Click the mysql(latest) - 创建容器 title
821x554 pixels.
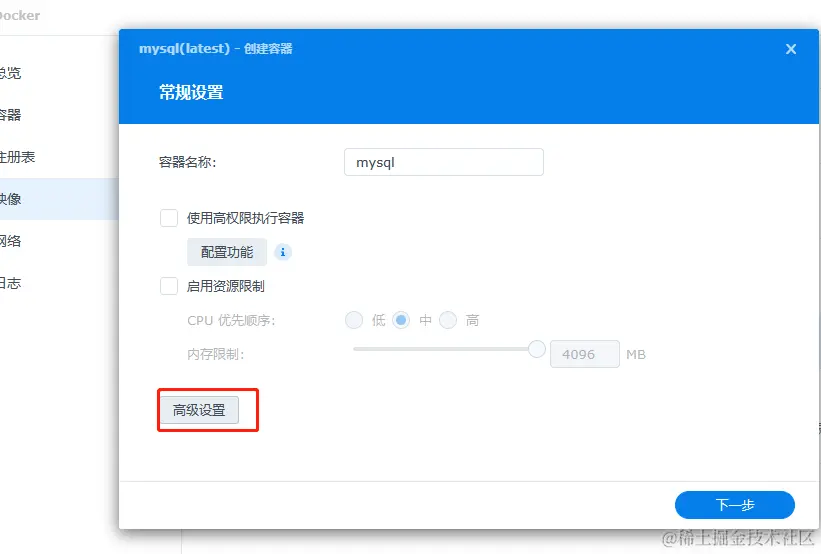tap(216, 49)
